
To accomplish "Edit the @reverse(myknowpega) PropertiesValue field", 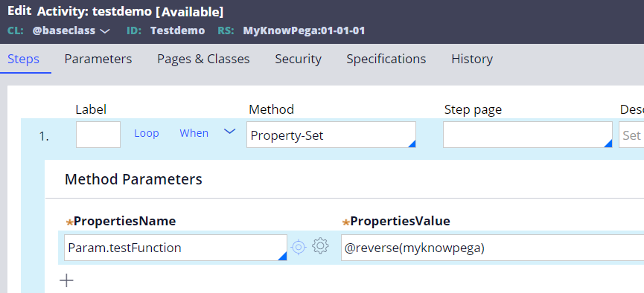I will pos(492,248).
